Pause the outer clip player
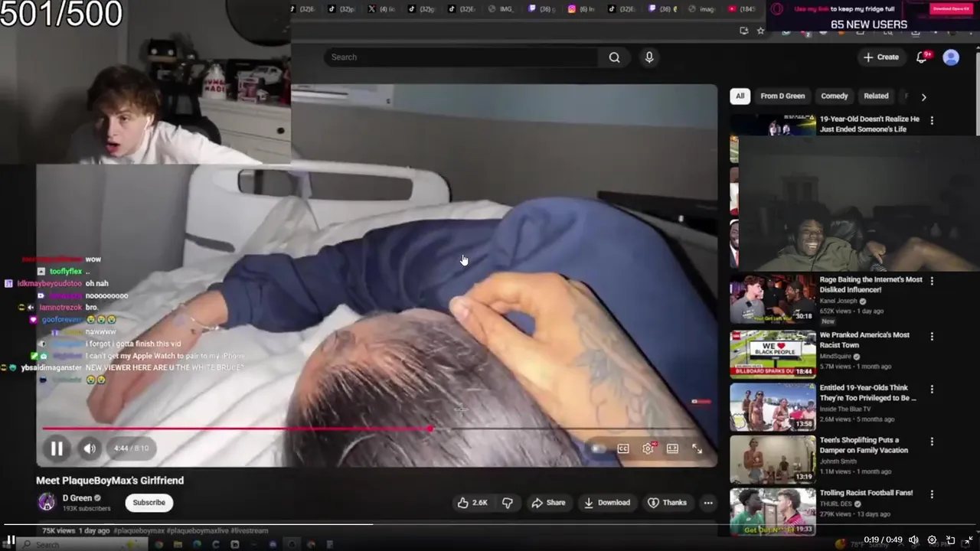The image size is (980, 551). pos(11,540)
